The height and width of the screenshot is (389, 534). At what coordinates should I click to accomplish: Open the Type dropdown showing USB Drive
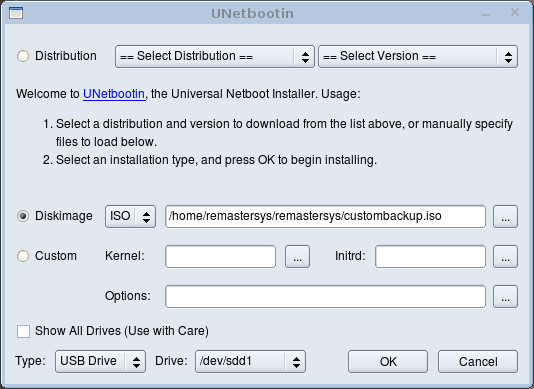click(x=100, y=361)
